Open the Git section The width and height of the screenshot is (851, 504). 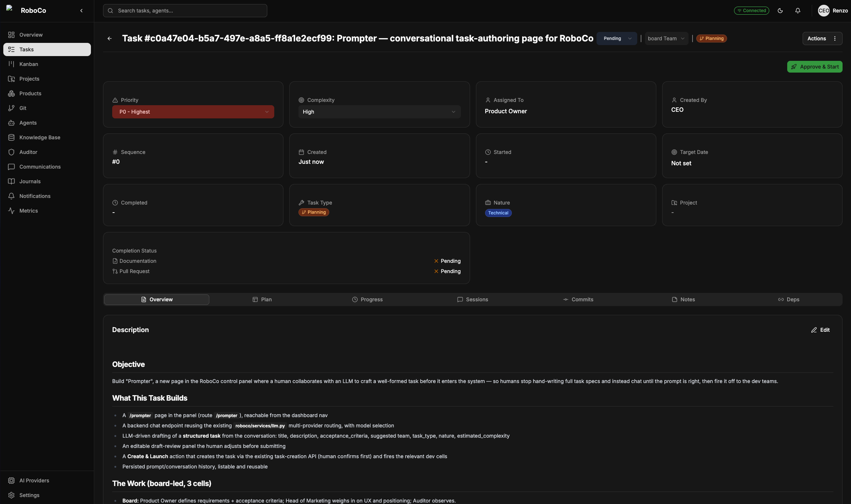[47, 108]
